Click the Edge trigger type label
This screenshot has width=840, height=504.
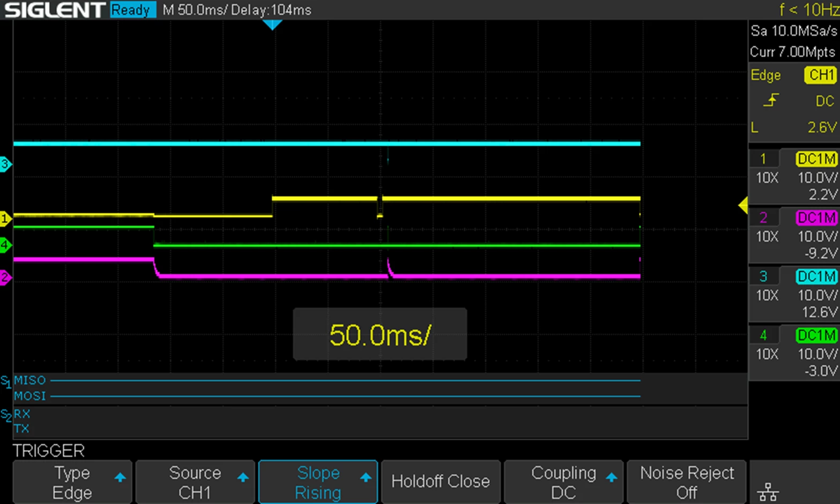[765, 76]
